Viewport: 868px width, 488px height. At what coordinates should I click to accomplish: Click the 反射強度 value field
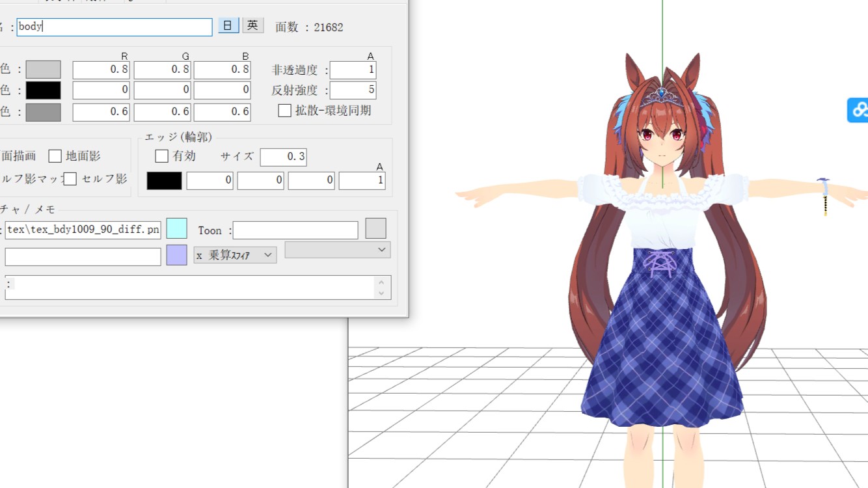pyautogui.click(x=353, y=90)
